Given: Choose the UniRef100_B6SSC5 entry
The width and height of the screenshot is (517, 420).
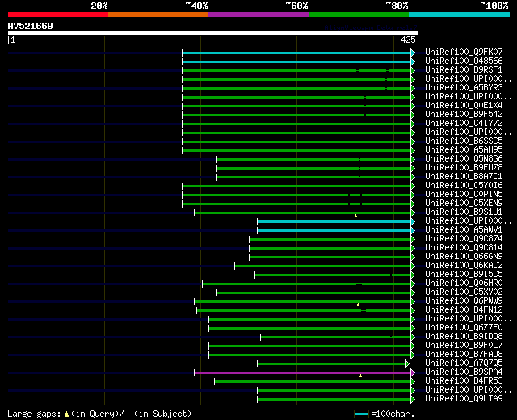Looking at the screenshot, I should pyautogui.click(x=464, y=141).
